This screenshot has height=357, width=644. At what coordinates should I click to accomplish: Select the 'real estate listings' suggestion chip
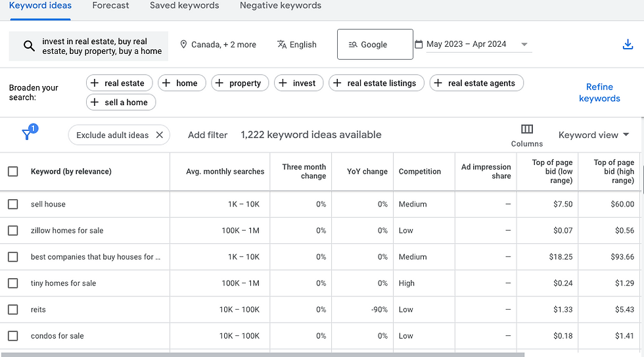[376, 83]
